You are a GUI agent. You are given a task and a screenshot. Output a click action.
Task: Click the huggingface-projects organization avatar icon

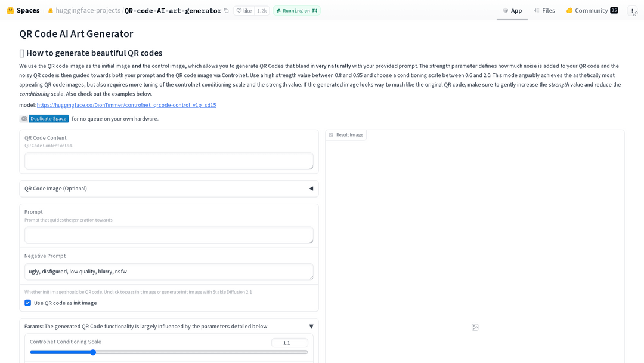click(51, 11)
